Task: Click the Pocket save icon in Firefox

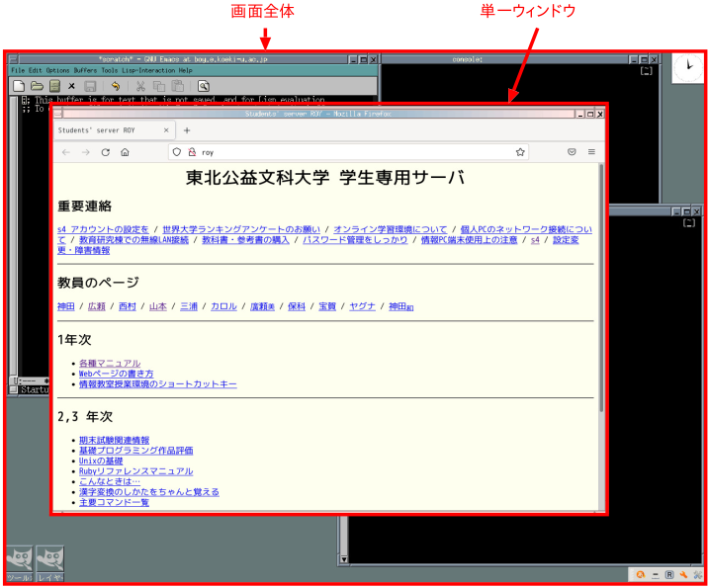Action: pos(572,152)
